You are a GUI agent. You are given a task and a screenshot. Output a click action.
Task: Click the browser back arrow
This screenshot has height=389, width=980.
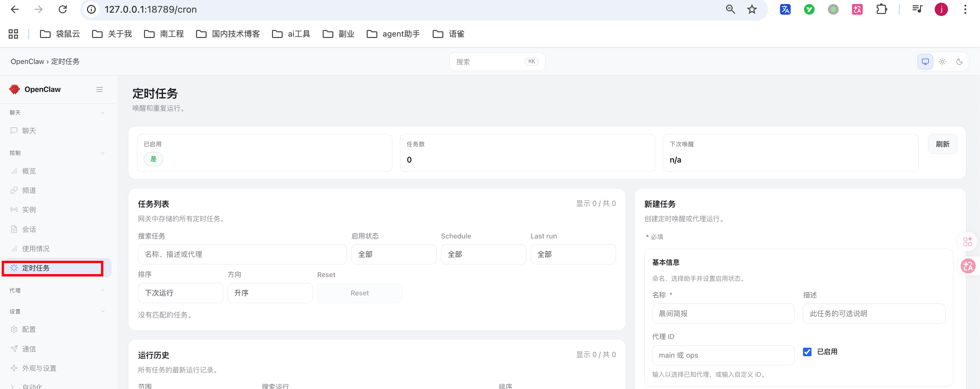pyautogui.click(x=14, y=9)
